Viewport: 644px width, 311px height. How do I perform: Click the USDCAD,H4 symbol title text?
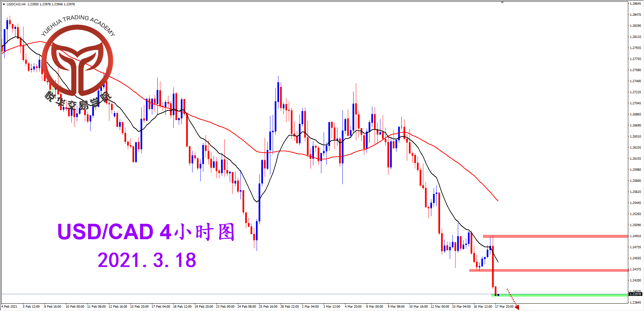(x=16, y=4)
